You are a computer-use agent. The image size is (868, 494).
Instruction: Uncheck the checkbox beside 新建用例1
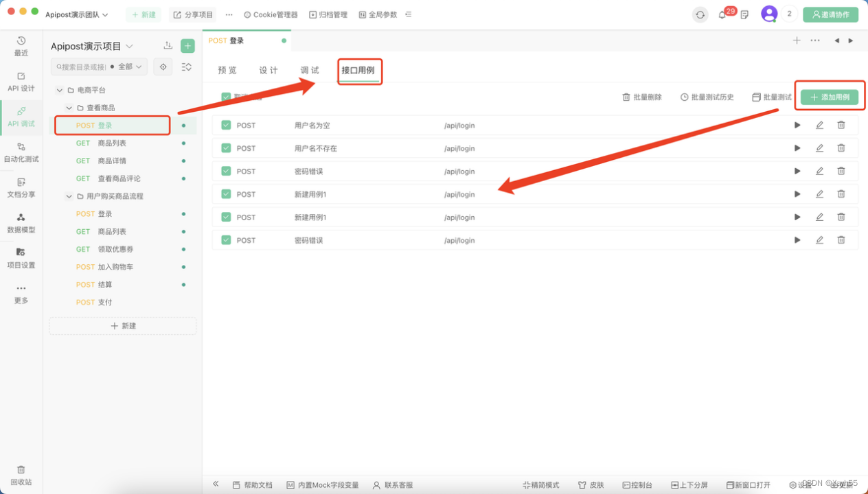click(x=227, y=194)
